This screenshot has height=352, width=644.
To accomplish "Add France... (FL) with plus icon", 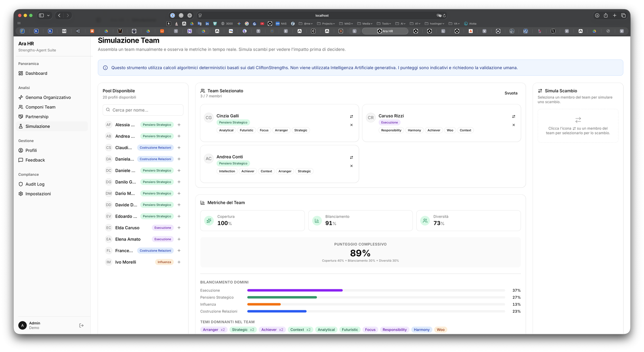I will [x=179, y=251].
